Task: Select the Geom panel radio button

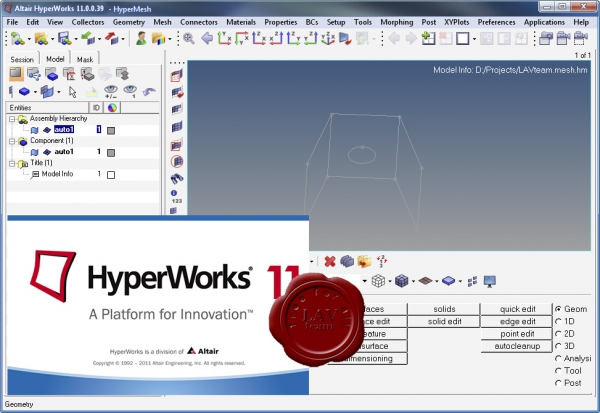Action: (x=558, y=309)
